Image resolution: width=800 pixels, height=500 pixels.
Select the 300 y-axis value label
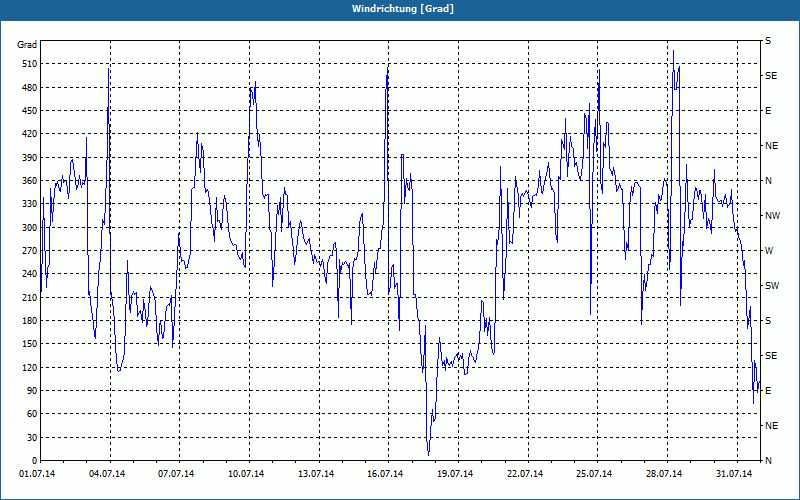click(x=30, y=227)
